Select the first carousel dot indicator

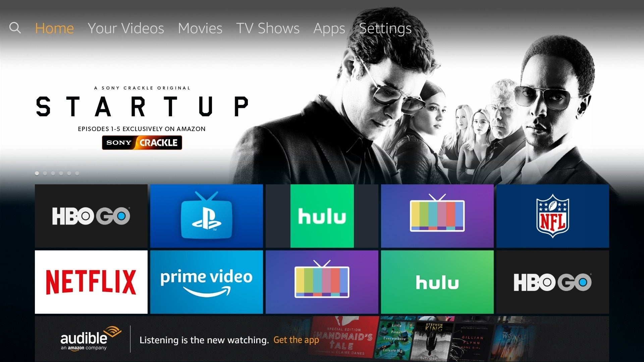coord(36,173)
